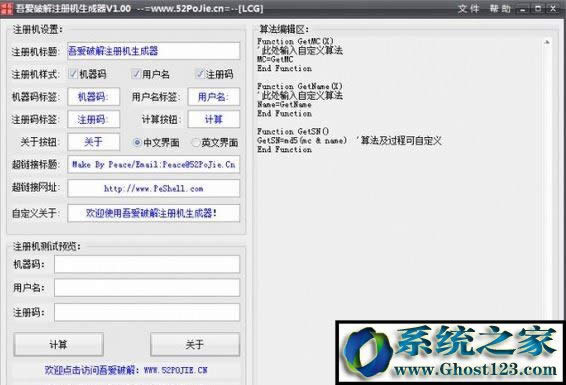Screen dimensions: 566x385
Task: Open the 文件 menu
Action: pyautogui.click(x=468, y=9)
